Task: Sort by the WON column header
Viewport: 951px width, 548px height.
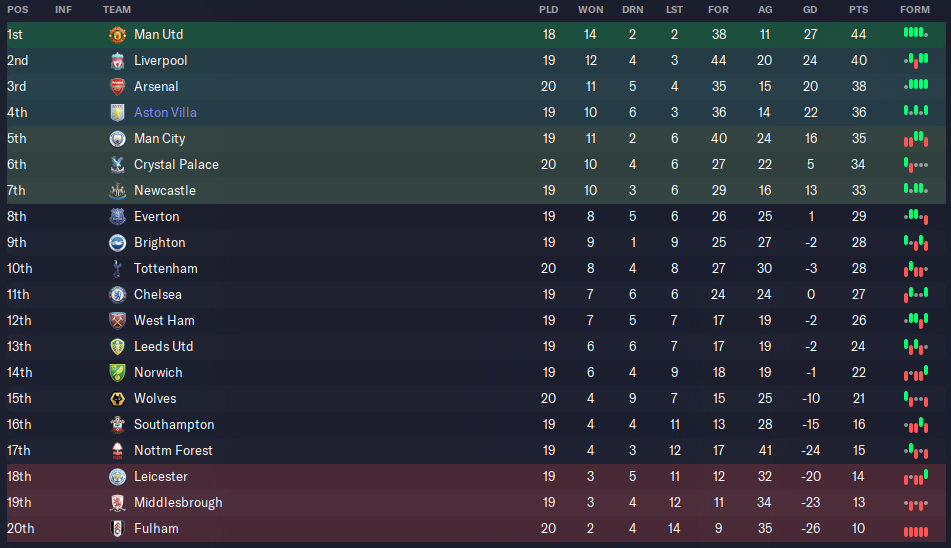Action: click(590, 10)
